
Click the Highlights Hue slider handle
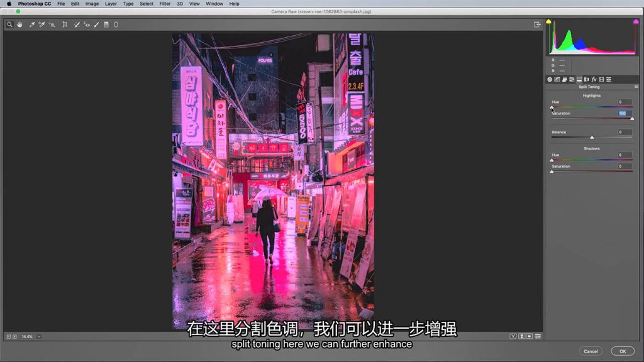point(552,107)
